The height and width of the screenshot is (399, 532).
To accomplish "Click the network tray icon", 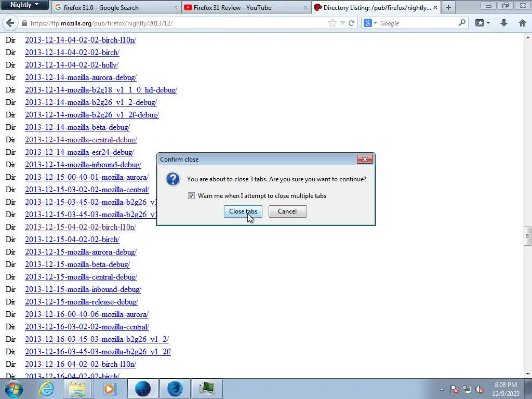I will coord(467,389).
